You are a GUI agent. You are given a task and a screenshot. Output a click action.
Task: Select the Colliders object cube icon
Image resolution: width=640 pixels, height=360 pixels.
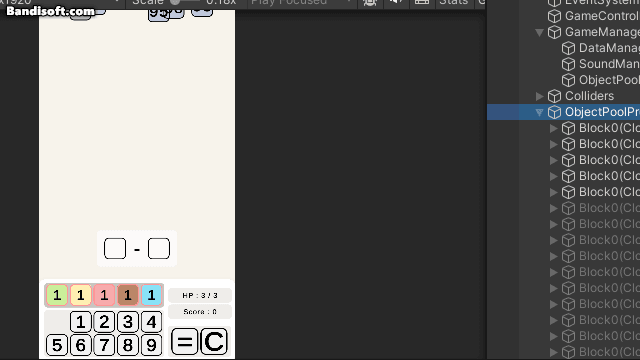pos(554,96)
